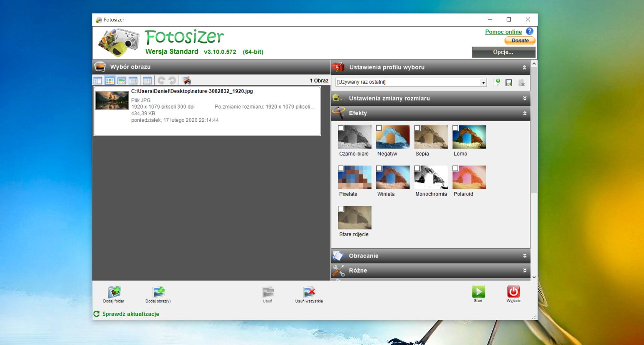
Task: Click the Polaroid effect preview thumbnail
Action: pos(469,178)
